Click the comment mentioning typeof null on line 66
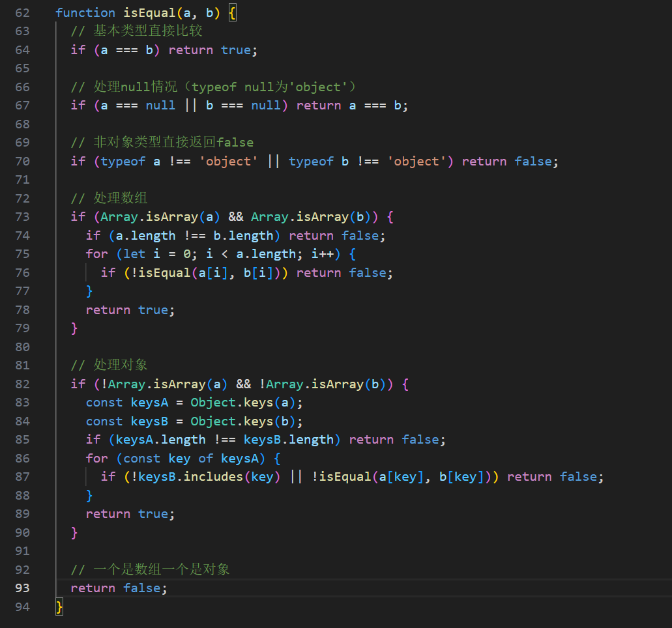 click(x=213, y=87)
